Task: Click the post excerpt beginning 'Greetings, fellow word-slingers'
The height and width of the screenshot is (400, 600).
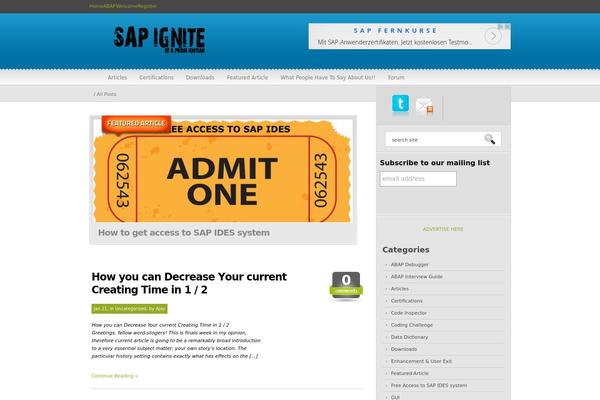Action: (x=176, y=340)
